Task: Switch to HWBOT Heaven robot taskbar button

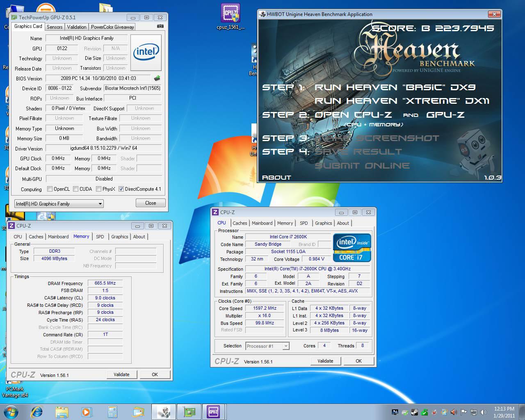Action: click(x=164, y=412)
